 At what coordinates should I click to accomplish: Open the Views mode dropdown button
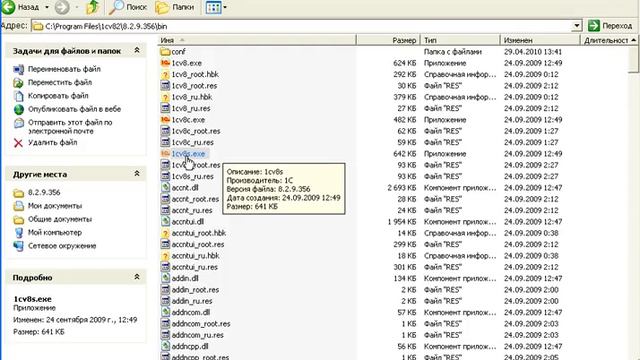pyautogui.click(x=216, y=7)
